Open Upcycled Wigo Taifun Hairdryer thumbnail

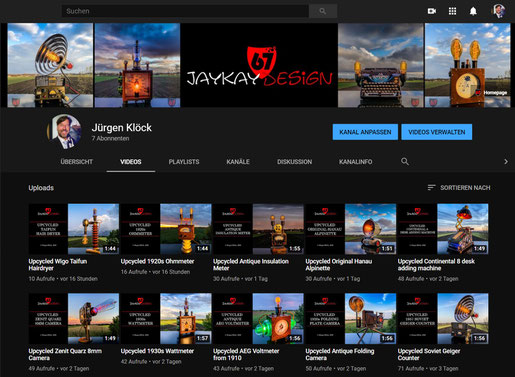[74, 229]
